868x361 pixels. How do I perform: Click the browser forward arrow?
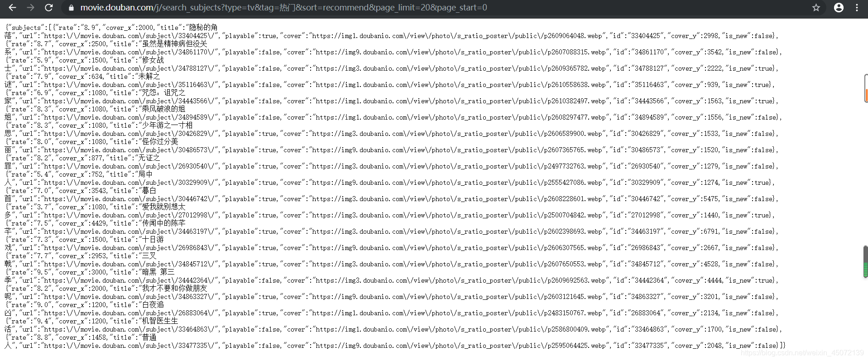point(30,8)
